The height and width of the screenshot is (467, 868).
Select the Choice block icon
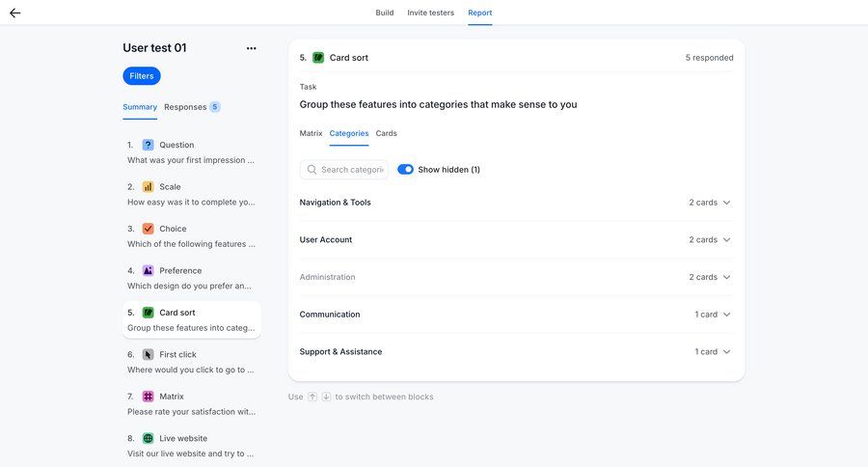148,229
